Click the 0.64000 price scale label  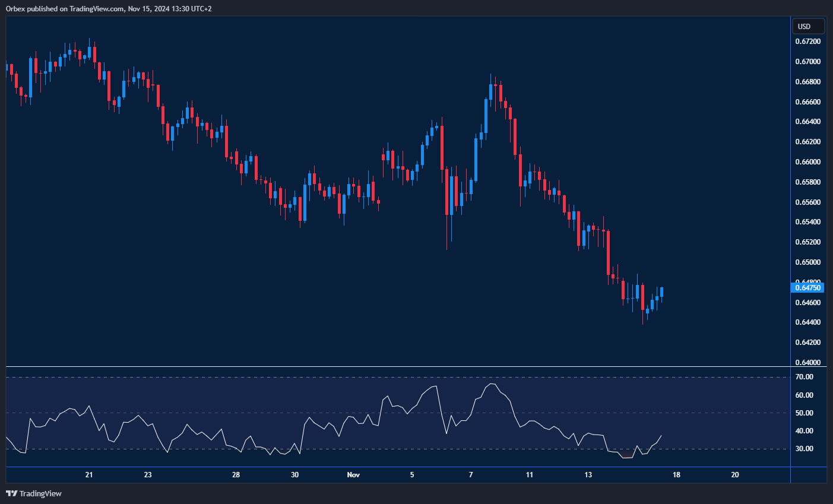click(807, 363)
